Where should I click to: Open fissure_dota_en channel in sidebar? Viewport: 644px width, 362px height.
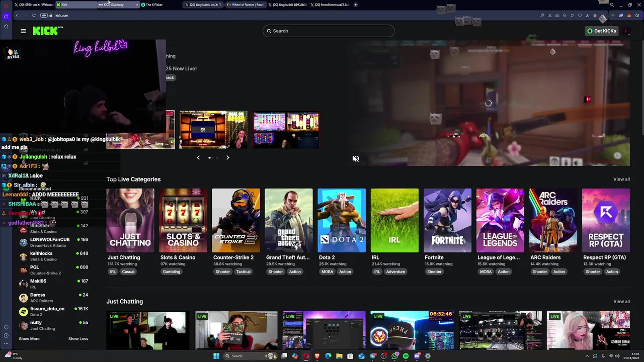click(53, 311)
